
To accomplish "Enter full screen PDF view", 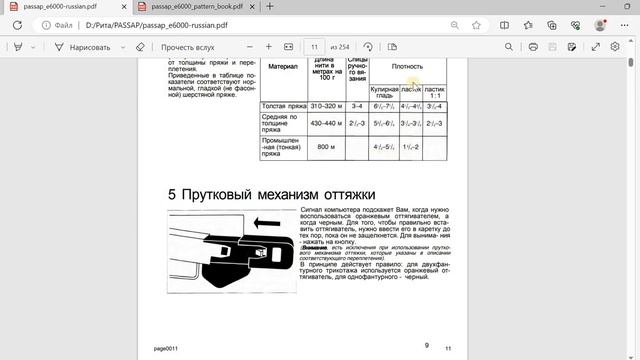I will click(596, 47).
